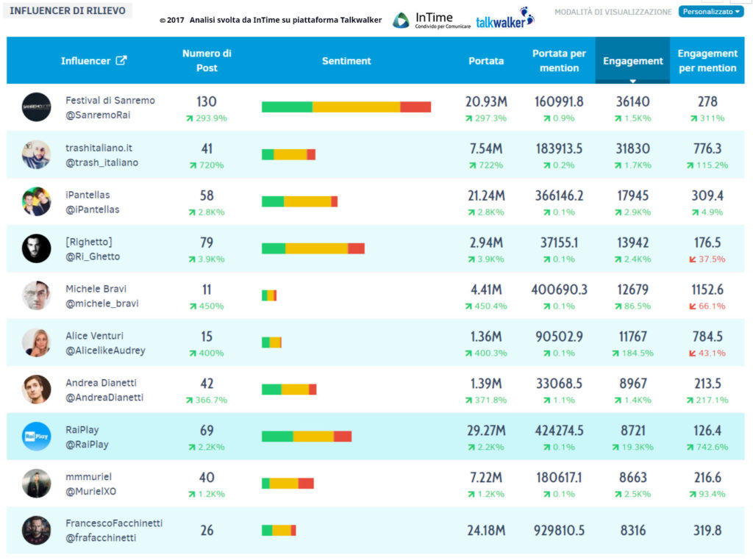Open trashitaliano.it profile avatar
This screenshot has height=560, width=753.
pyautogui.click(x=37, y=154)
